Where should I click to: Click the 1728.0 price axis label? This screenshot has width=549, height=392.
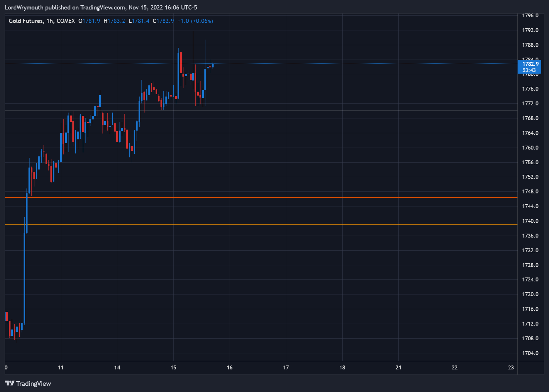[x=530, y=265]
